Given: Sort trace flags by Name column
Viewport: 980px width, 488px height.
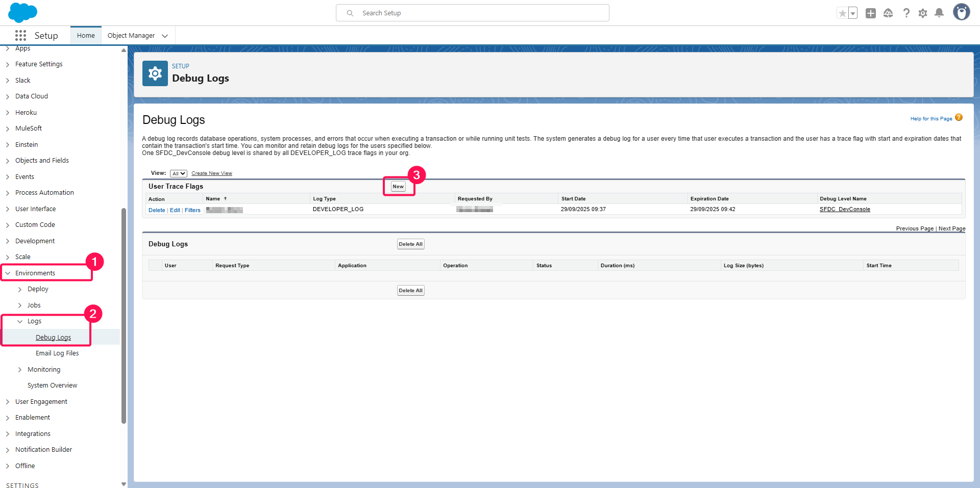Looking at the screenshot, I should [x=213, y=199].
